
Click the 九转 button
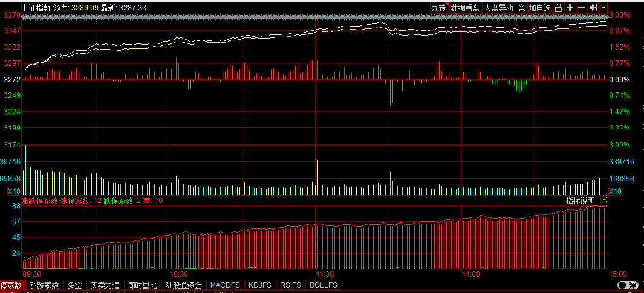(439, 8)
